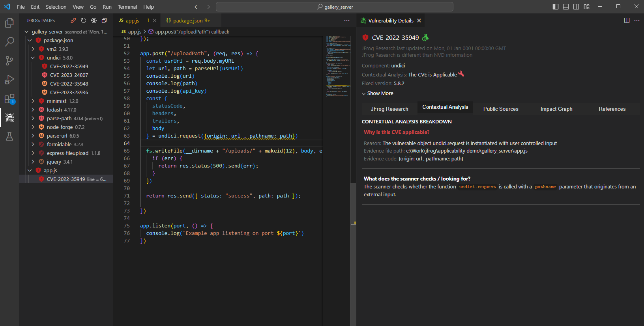Expand the vm2 3.9.3 dependency

(x=33, y=49)
